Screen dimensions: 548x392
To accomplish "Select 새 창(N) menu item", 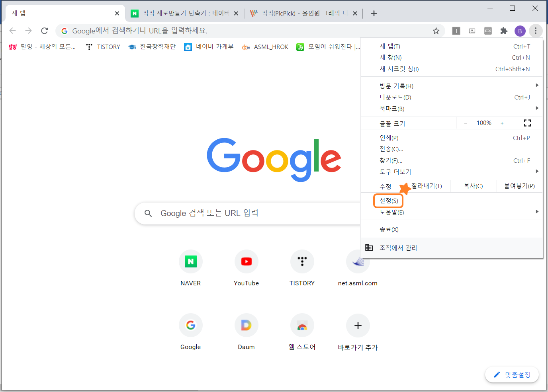I will tap(452, 58).
